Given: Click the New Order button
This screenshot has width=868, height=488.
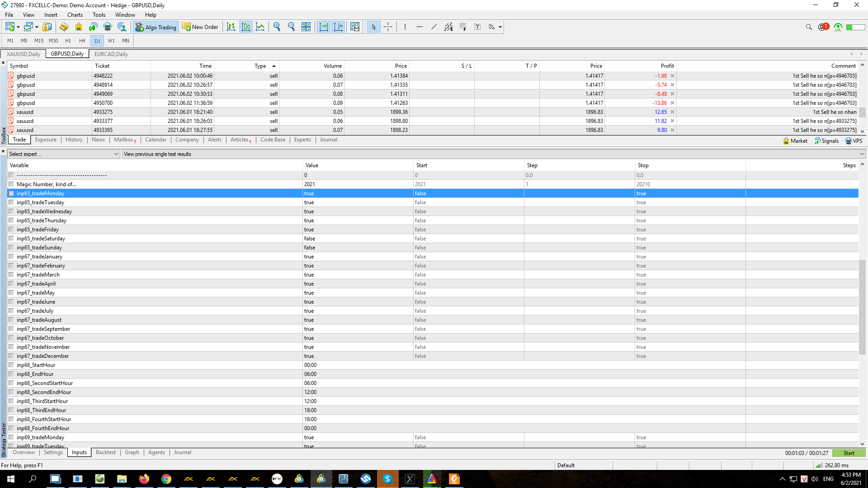Looking at the screenshot, I should click(x=200, y=27).
